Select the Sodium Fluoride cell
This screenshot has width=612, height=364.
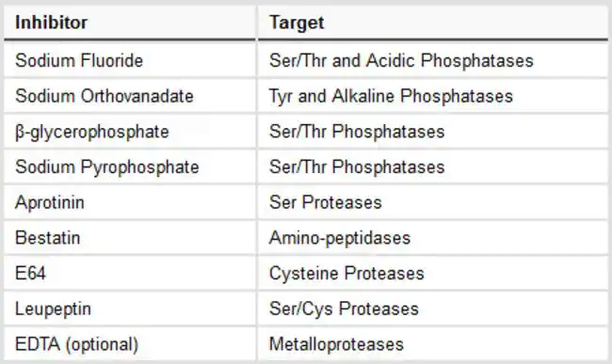tap(130, 60)
